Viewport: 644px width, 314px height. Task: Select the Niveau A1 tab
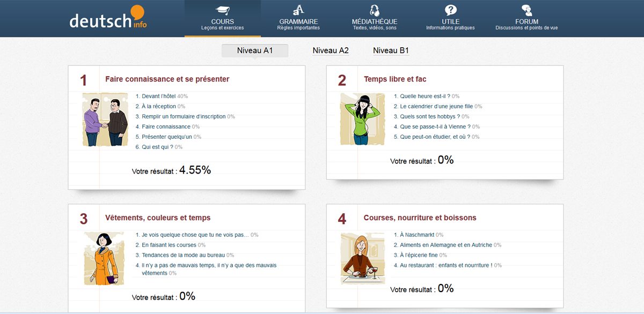(x=255, y=51)
